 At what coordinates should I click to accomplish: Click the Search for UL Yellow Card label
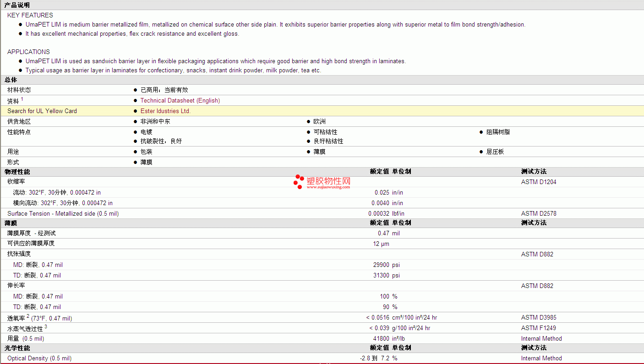coord(42,111)
